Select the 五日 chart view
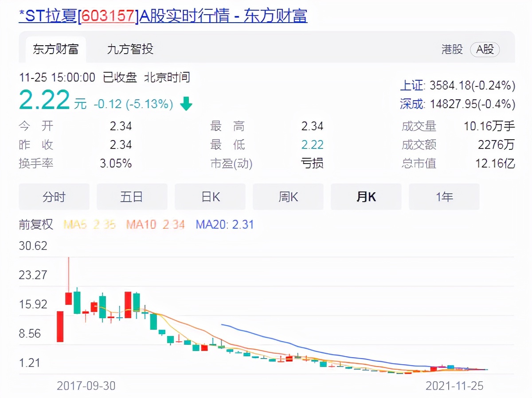The height and width of the screenshot is (398, 532). [132, 197]
